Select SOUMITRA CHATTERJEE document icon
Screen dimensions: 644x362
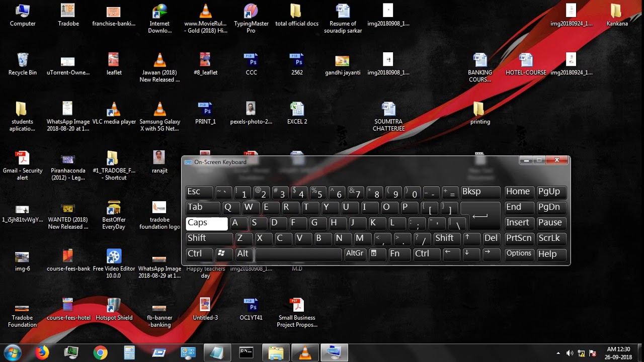click(x=388, y=117)
